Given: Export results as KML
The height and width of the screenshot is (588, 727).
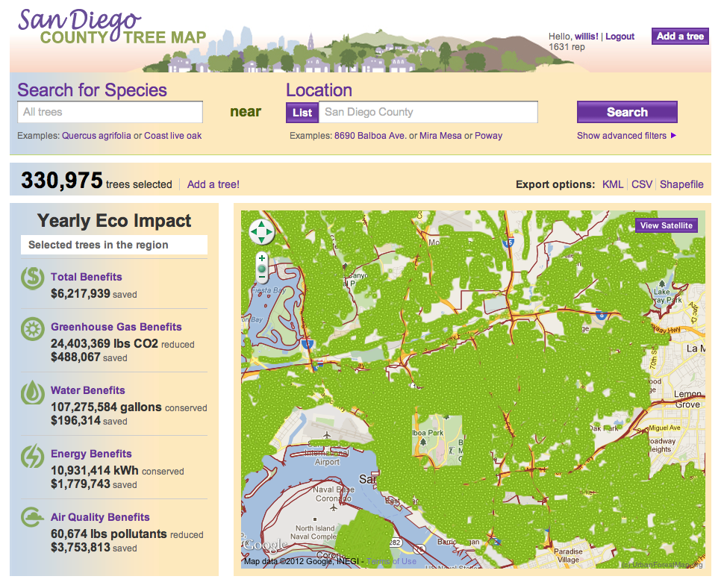Looking at the screenshot, I should 613,184.
